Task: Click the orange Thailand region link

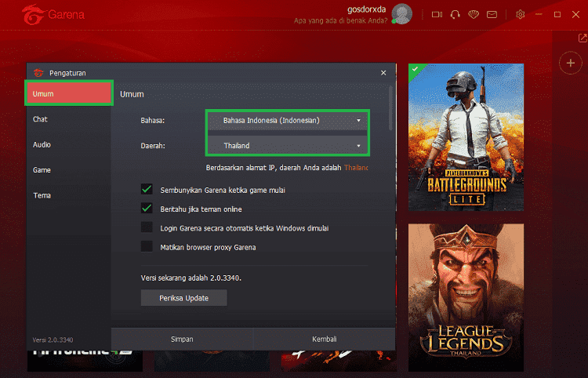Action: point(356,168)
